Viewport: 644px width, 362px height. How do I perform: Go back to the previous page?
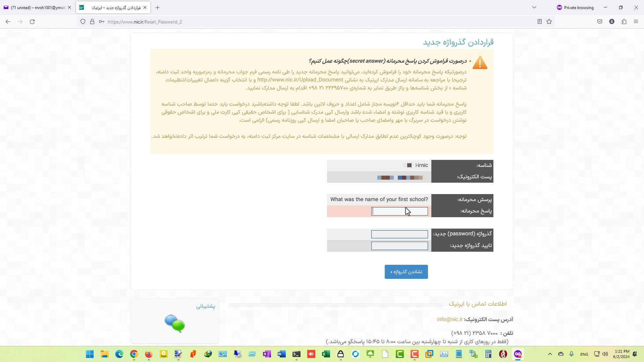click(8, 22)
